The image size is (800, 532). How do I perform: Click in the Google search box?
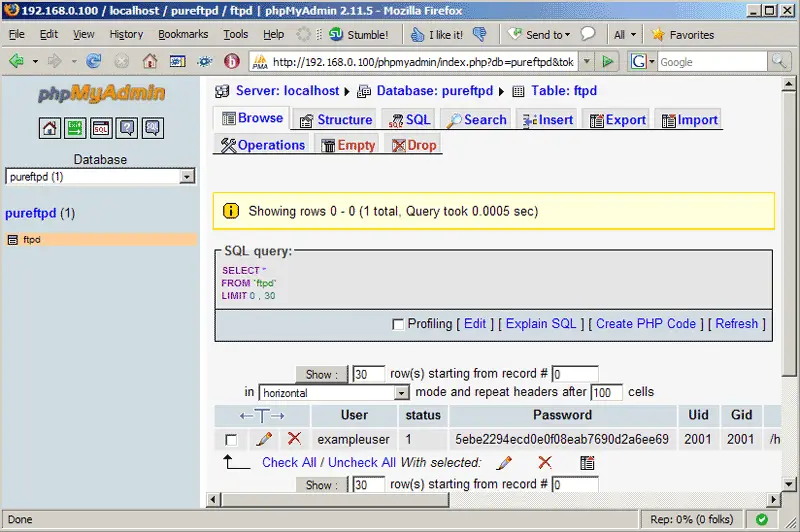click(x=712, y=62)
